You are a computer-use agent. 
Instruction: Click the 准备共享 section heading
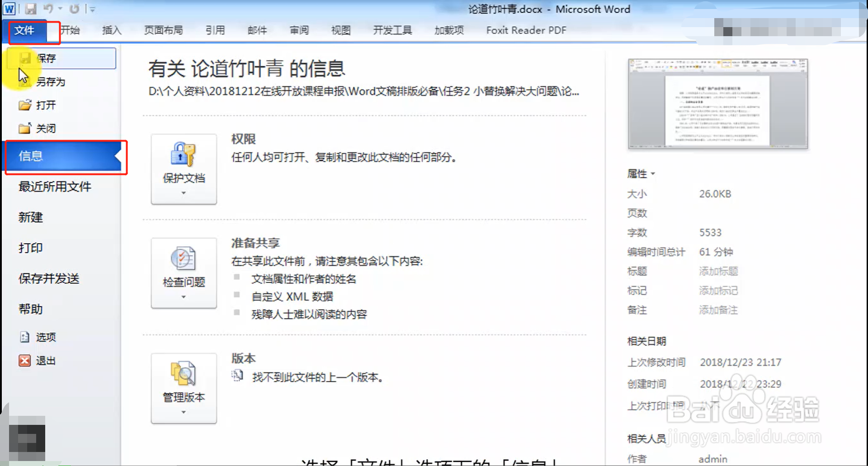point(256,243)
